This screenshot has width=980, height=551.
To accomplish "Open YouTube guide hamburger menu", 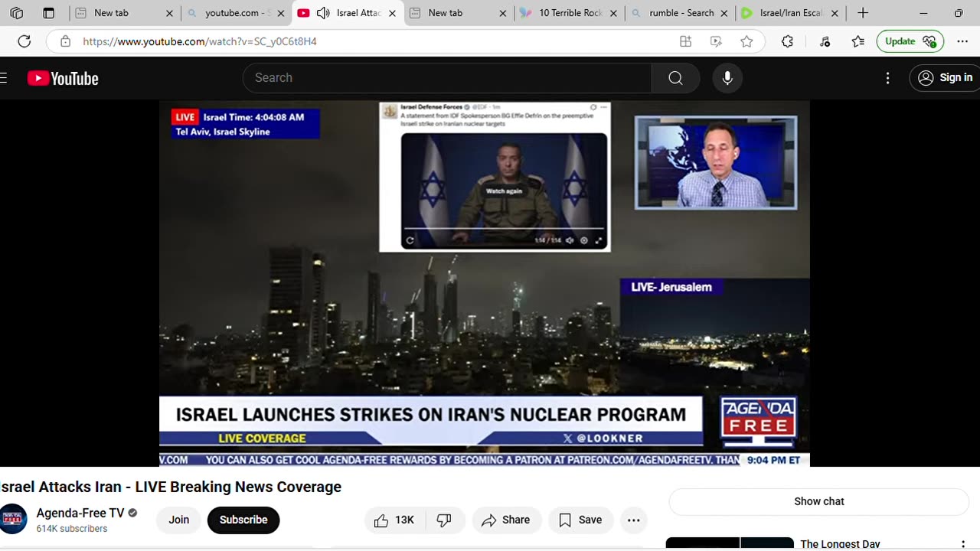I will point(4,78).
